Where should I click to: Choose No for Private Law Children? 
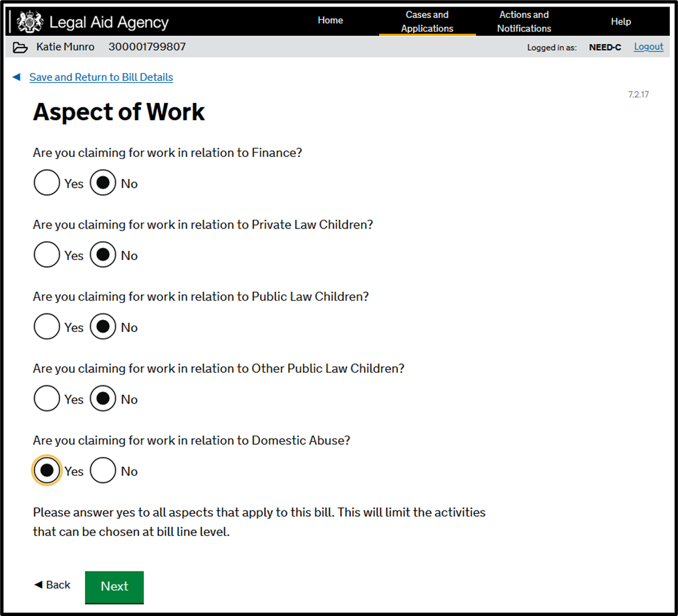[x=103, y=255]
